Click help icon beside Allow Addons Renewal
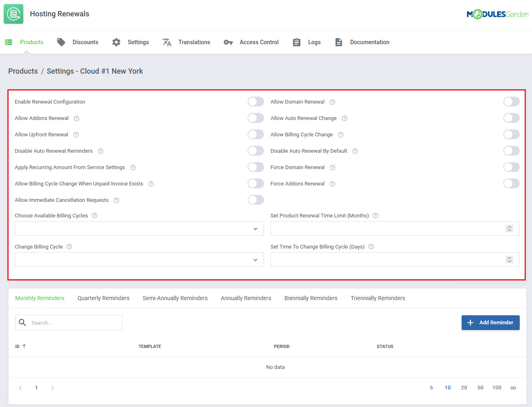The image size is (532, 407). [77, 118]
